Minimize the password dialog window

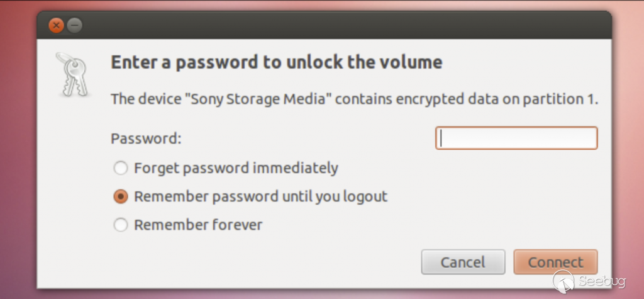click(74, 26)
